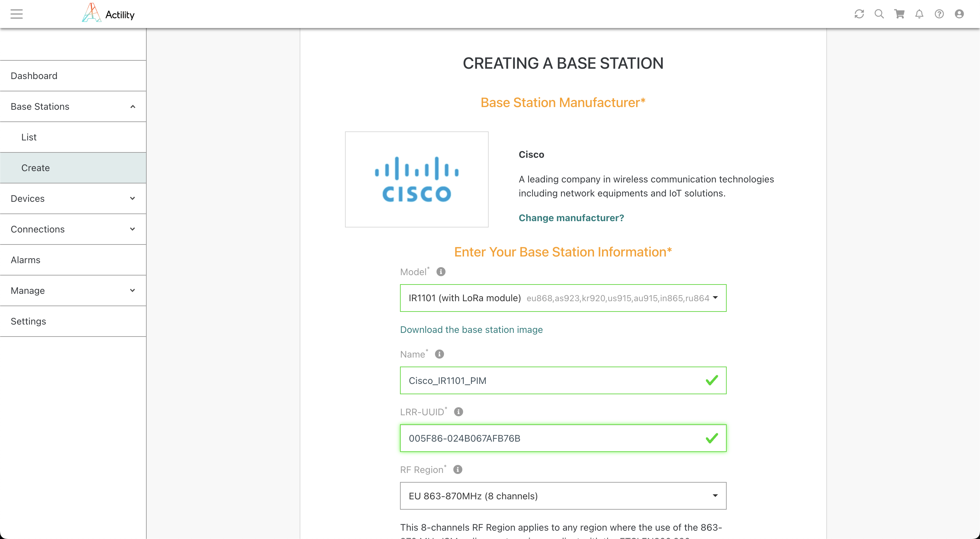The image size is (980, 539).
Task: Click info icon next to RF Region
Action: (x=458, y=469)
